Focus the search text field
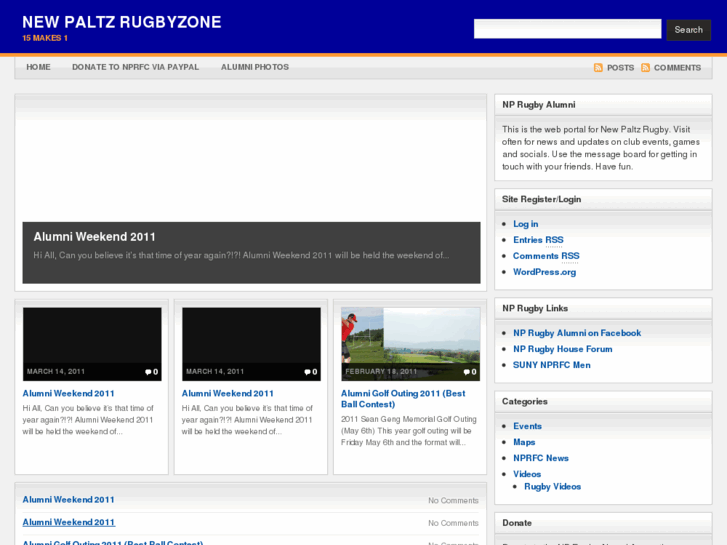 click(566, 29)
